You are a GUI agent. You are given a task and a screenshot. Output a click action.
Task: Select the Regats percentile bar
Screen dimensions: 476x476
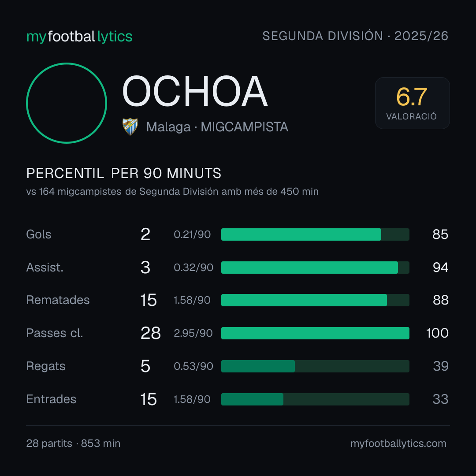pyautogui.click(x=315, y=366)
